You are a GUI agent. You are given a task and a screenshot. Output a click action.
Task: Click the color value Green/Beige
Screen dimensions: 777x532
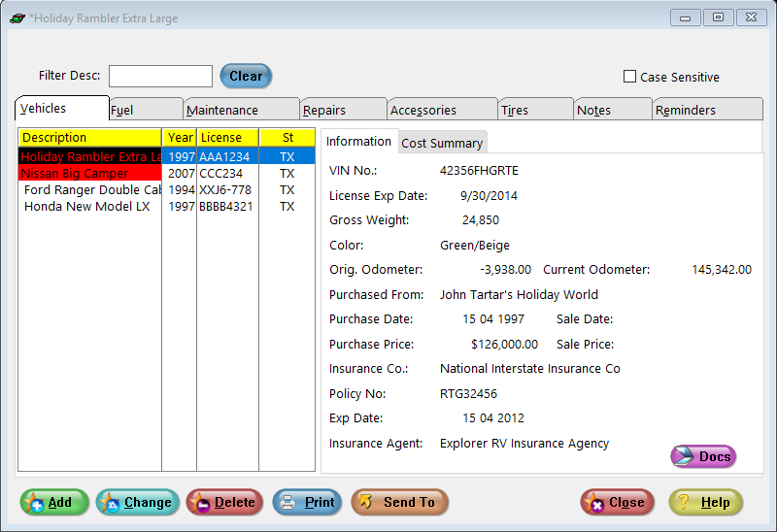474,246
